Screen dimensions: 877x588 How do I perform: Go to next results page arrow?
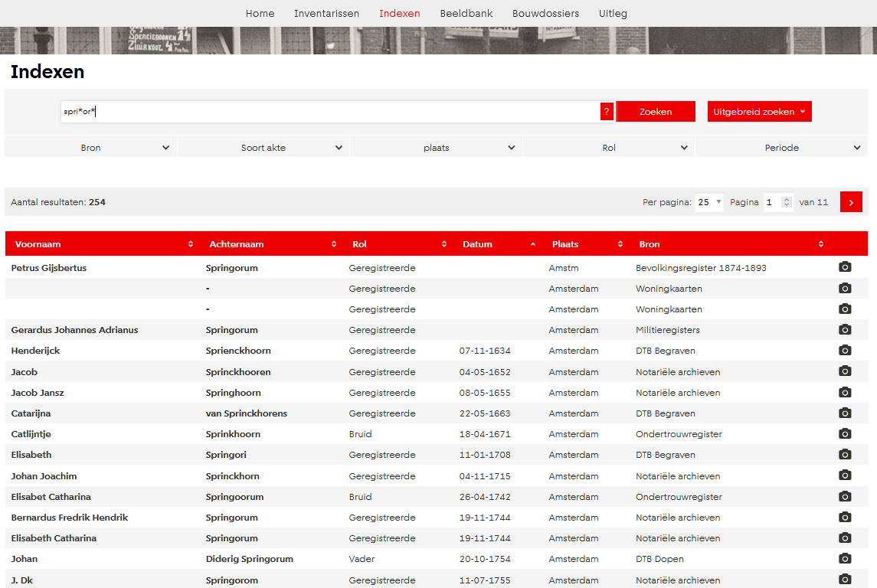pos(851,202)
